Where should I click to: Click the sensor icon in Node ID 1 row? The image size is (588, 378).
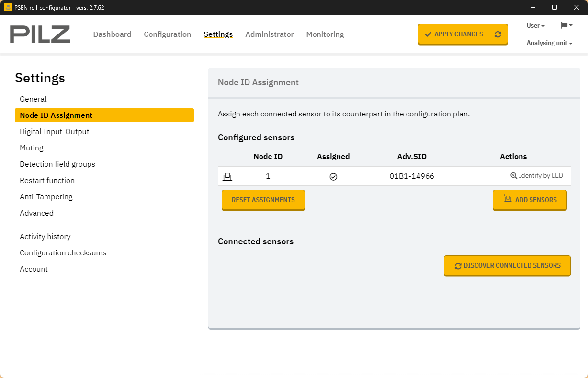[x=227, y=176]
